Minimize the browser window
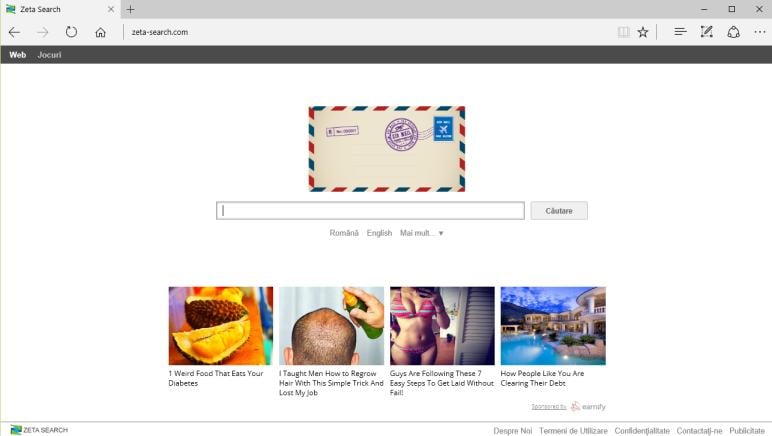The width and height of the screenshot is (772, 436). pos(704,9)
